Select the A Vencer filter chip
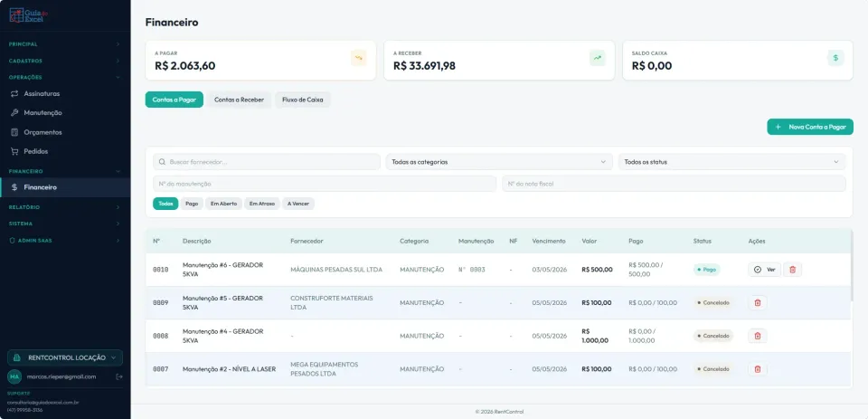The width and height of the screenshot is (868, 419). 298,204
